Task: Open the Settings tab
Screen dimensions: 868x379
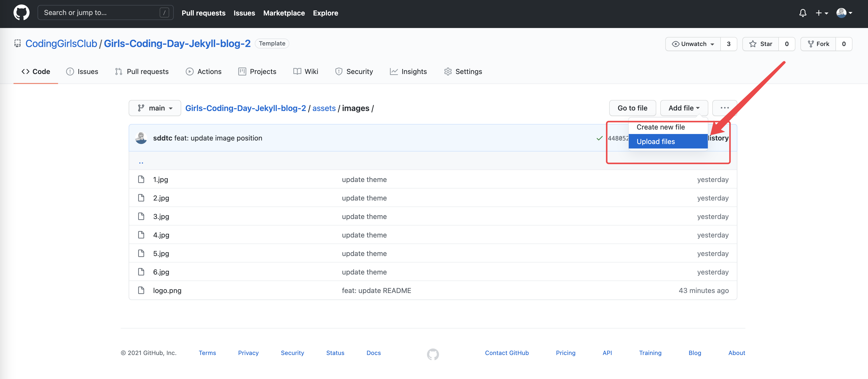Action: pos(463,71)
